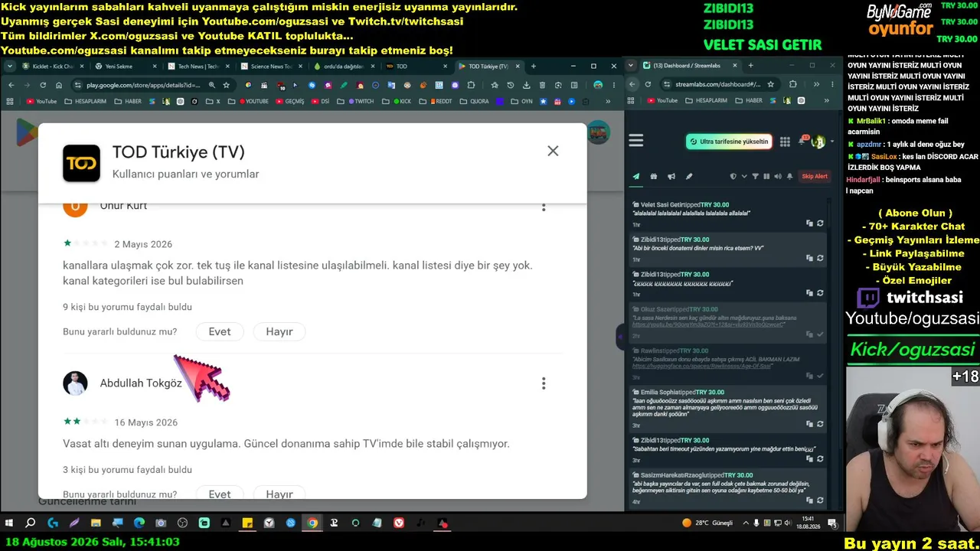Show more bookmarks in left browser

pyautogui.click(x=609, y=101)
